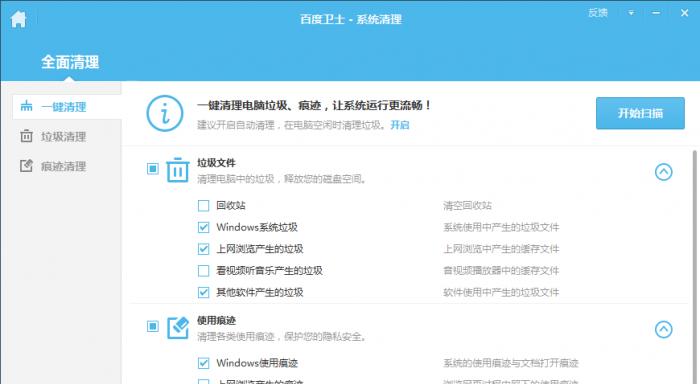Start scanning with 开始扫描 button

(640, 113)
